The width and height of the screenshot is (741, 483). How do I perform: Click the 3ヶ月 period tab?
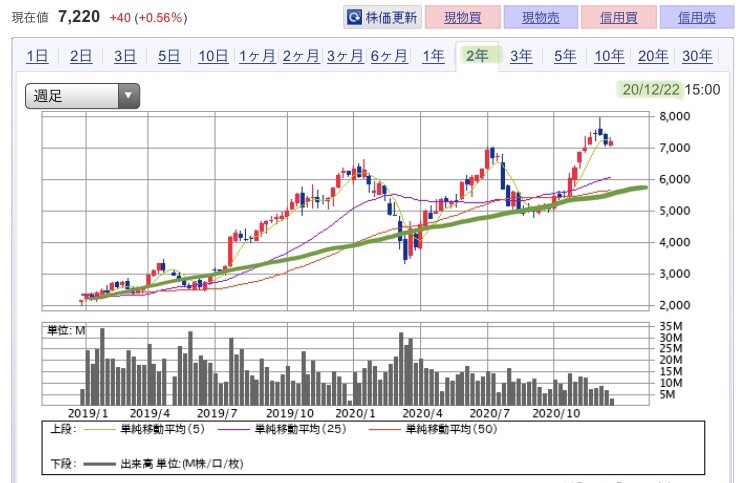point(345,56)
